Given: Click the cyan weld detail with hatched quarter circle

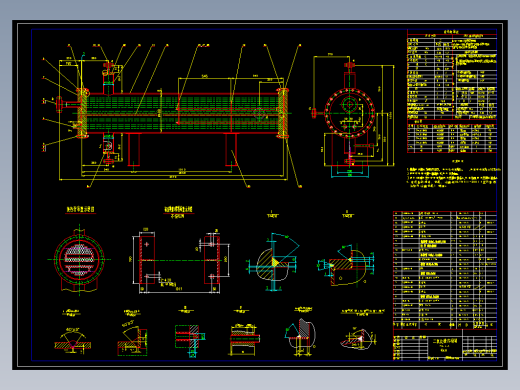Looking at the screenshot, I should click(x=273, y=262).
